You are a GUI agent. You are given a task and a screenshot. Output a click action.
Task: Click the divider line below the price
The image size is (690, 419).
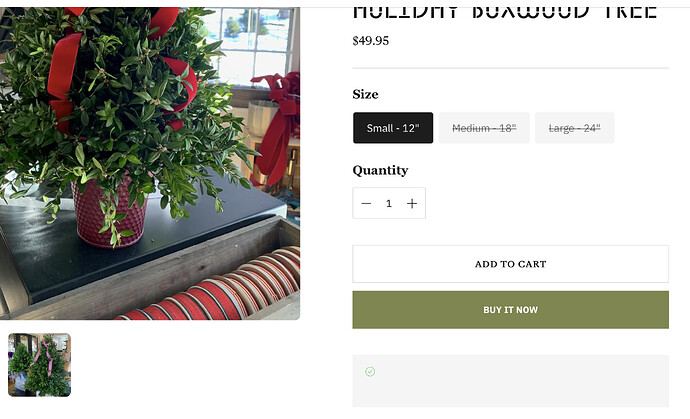click(510, 68)
